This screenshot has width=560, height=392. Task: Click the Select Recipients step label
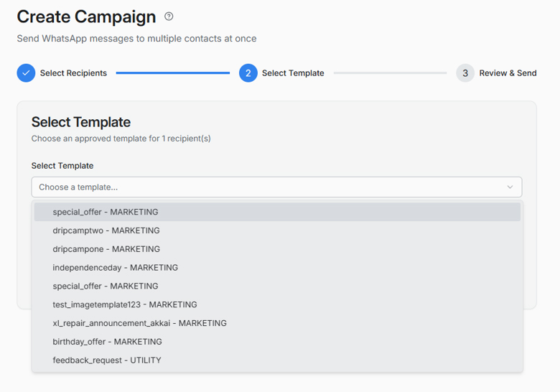tap(73, 73)
